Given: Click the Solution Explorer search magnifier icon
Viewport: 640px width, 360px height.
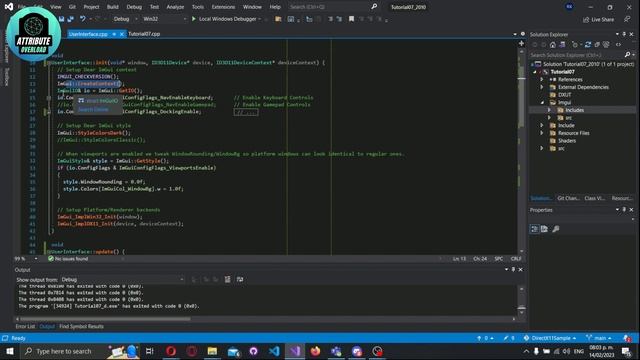Looking at the screenshot, I should coord(627,55).
